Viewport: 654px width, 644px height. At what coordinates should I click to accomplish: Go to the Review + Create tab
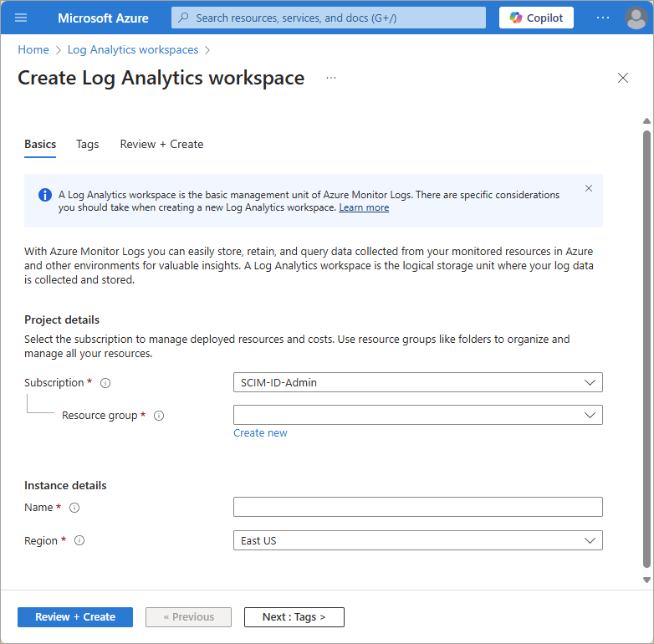(x=161, y=144)
